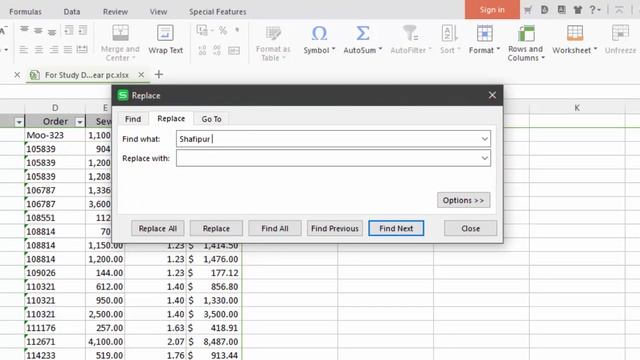Click the Unfreeze panes icon

[x=620, y=33]
